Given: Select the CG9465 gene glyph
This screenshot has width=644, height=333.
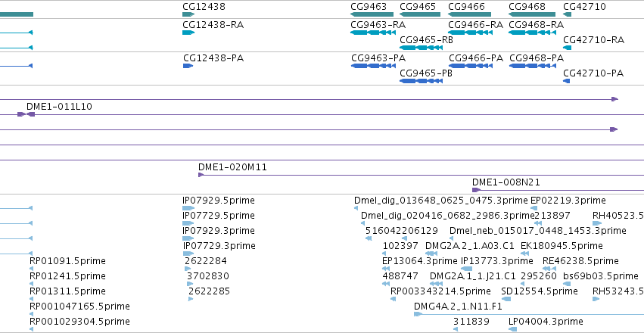Looking at the screenshot, I should click(420, 14).
